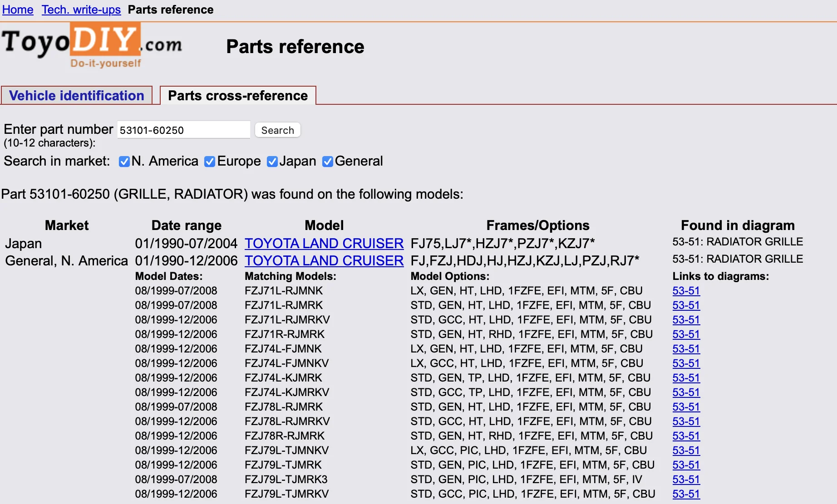
Task: Open 53-51 diagram for FZJ78L-RJMRK
Action: 686,407
